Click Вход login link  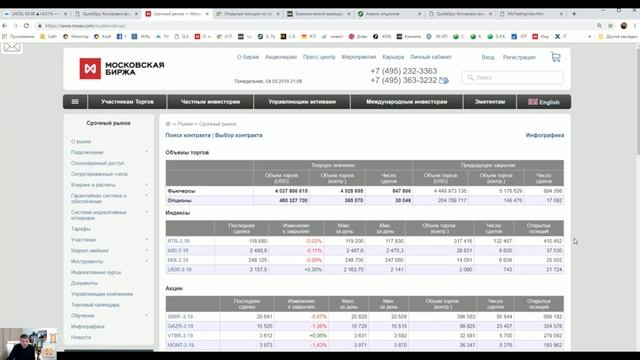coord(488,57)
